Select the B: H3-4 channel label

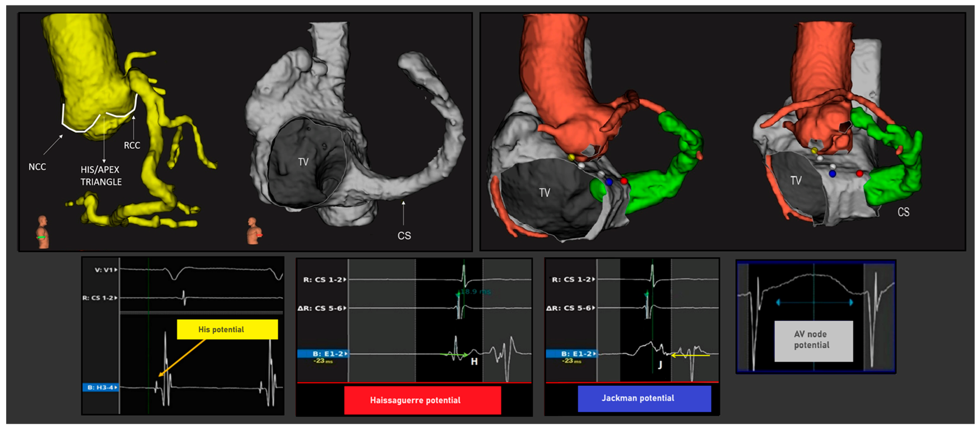100,387
